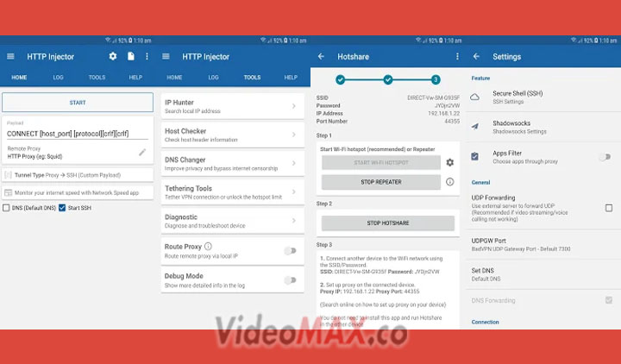Open Secure Shell (SSH) settings
Screen dimensions: 621x364
543,97
